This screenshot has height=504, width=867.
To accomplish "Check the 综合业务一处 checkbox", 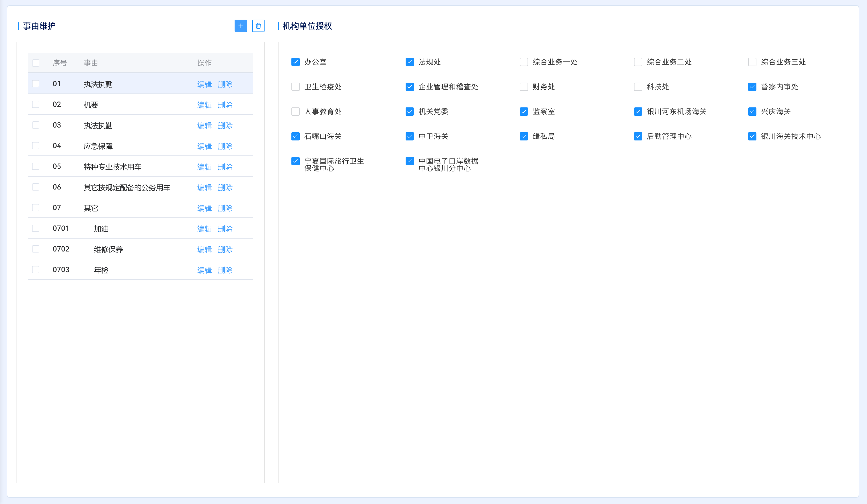I will [x=524, y=62].
